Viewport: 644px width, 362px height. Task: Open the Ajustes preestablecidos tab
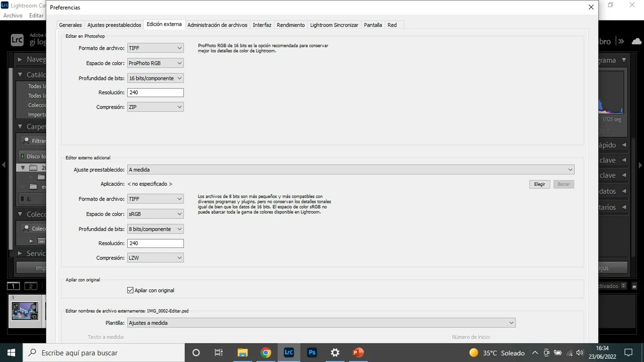pyautogui.click(x=114, y=25)
